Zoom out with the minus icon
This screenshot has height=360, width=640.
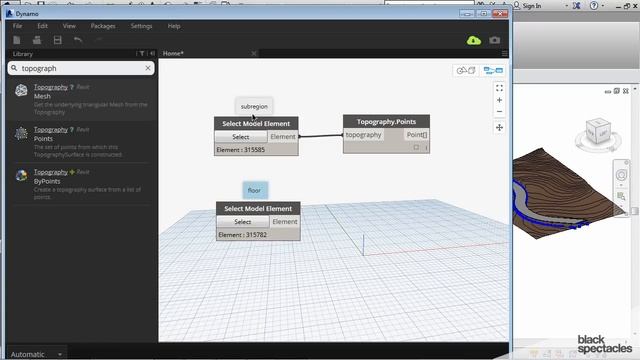(x=499, y=111)
